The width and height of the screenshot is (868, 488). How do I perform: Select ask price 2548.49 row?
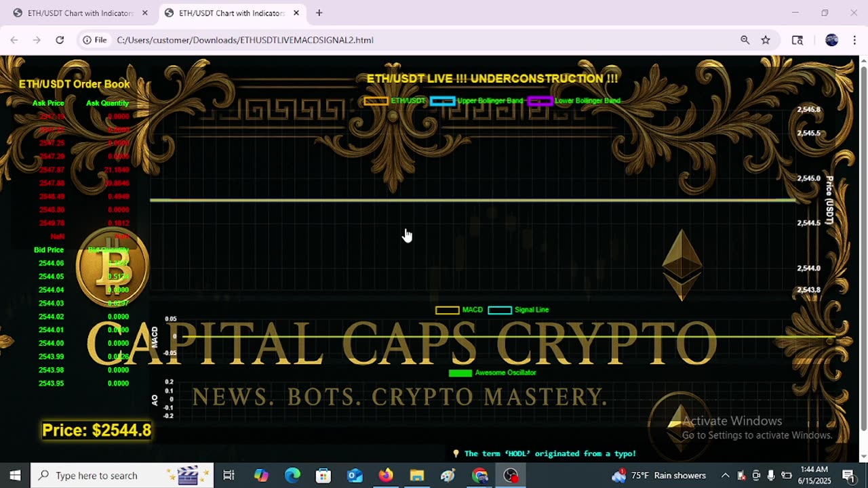click(52, 197)
